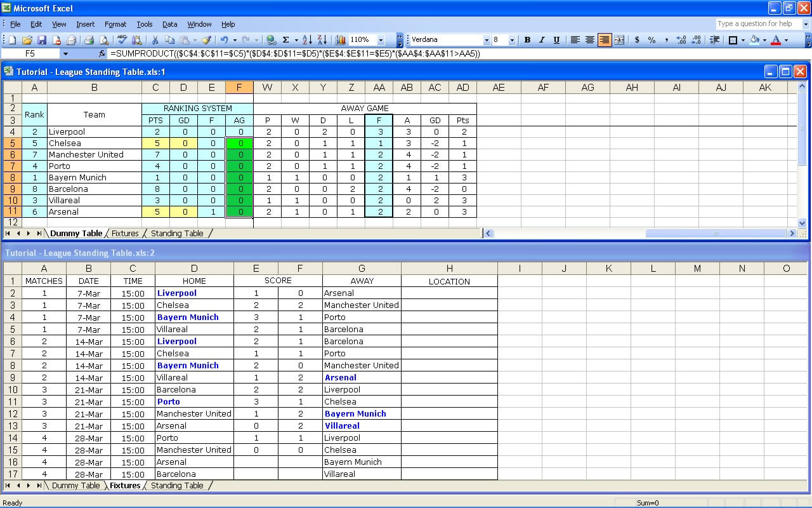Switch to Standing Table tab in bottom window

click(177, 485)
